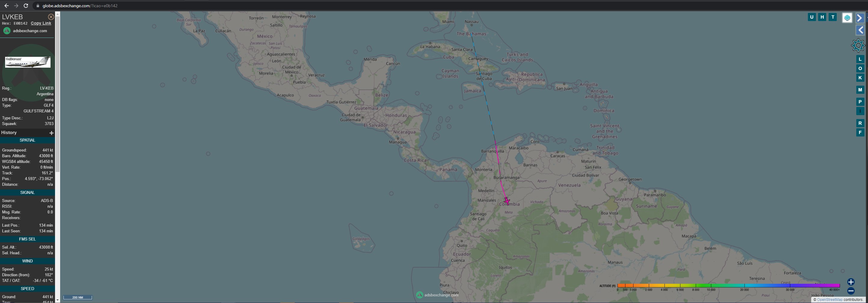
Task: Click the Baro. Altitude value 43000 ft
Action: tap(46, 156)
